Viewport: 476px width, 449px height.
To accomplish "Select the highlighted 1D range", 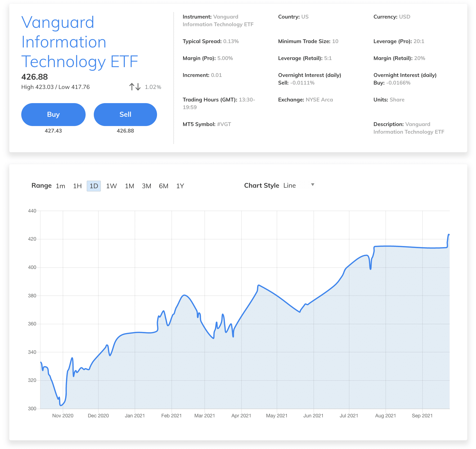I will pos(94,186).
